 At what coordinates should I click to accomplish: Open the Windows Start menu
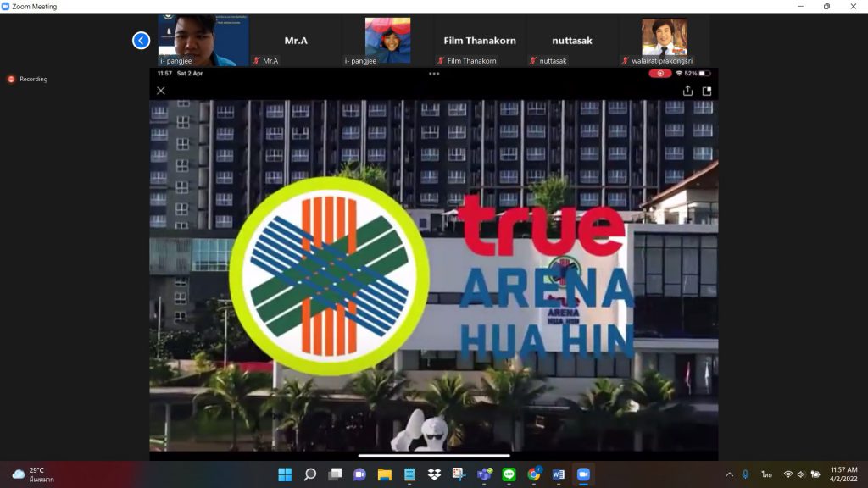[285, 474]
